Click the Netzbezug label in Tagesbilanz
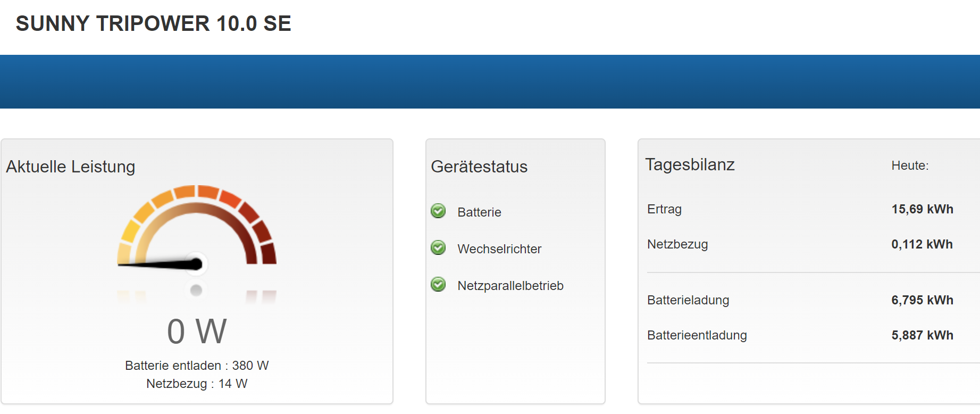The image size is (980, 414). click(x=677, y=244)
